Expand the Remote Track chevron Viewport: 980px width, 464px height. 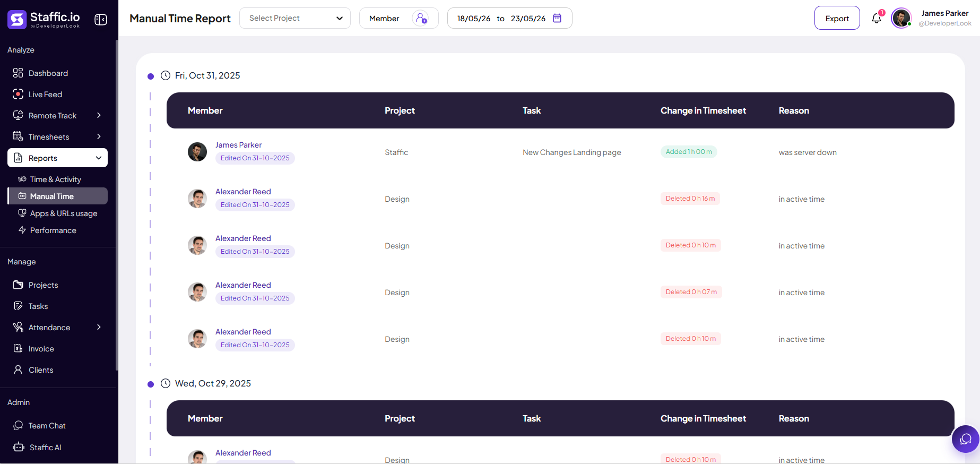click(99, 115)
